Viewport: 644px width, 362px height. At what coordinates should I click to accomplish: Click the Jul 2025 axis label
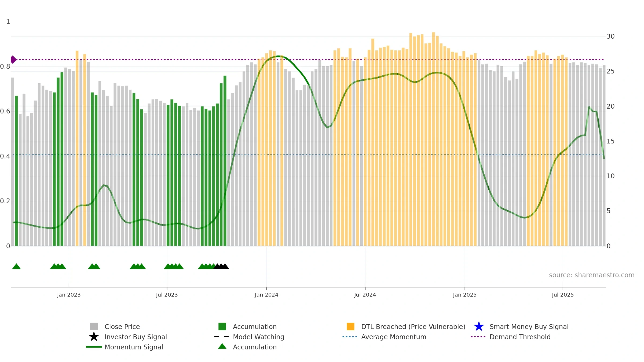563,295
